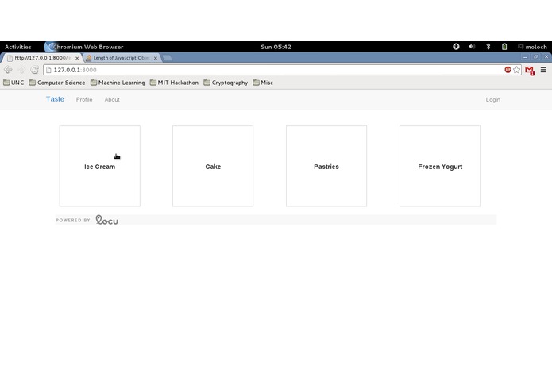Screen dimensions: 552x392
Task: Click the Taste brand link
Action: [x=55, y=99]
